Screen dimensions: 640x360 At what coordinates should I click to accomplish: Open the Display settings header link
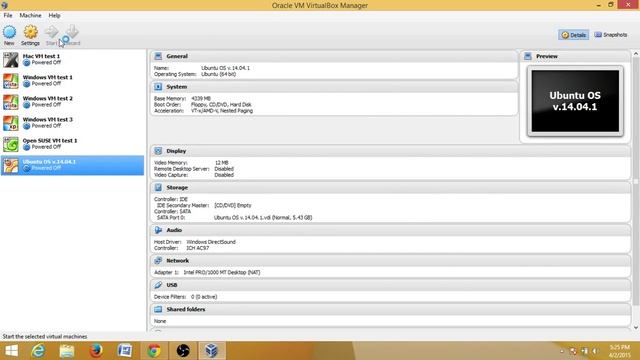point(176,151)
